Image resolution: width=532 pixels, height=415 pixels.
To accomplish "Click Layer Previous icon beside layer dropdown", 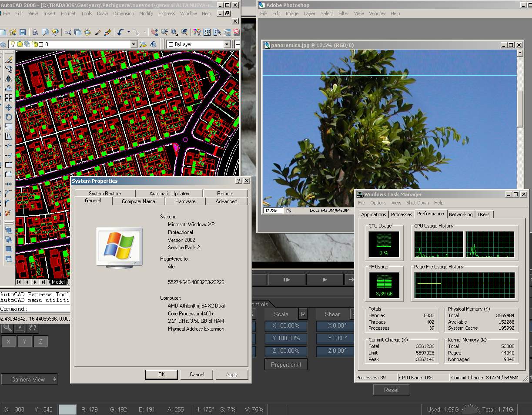I will (x=153, y=44).
